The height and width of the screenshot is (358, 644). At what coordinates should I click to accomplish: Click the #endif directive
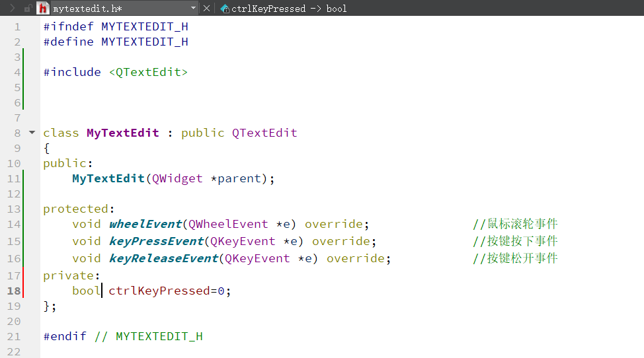(x=65, y=337)
